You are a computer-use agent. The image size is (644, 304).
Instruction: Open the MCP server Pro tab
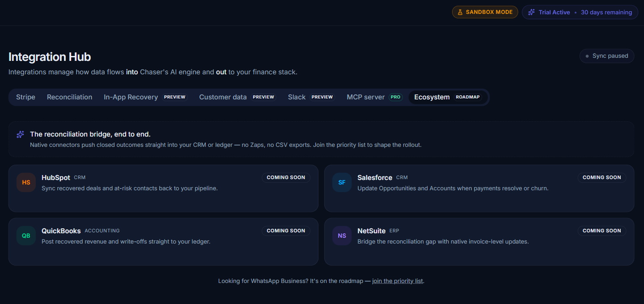tap(375, 97)
